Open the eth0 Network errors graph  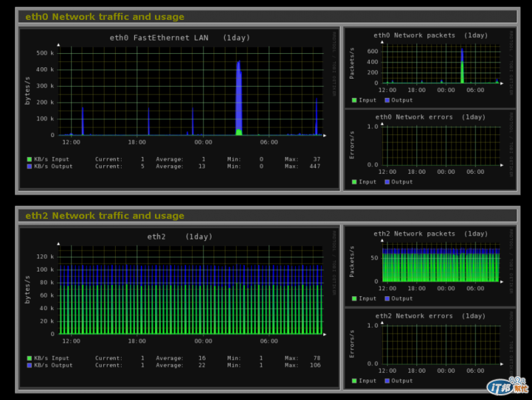click(x=430, y=150)
